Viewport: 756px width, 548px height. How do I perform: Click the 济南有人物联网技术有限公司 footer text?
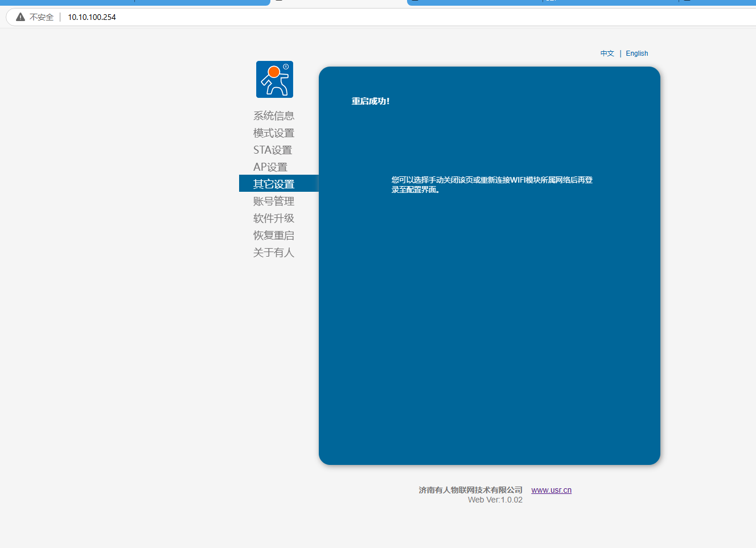[x=470, y=490]
